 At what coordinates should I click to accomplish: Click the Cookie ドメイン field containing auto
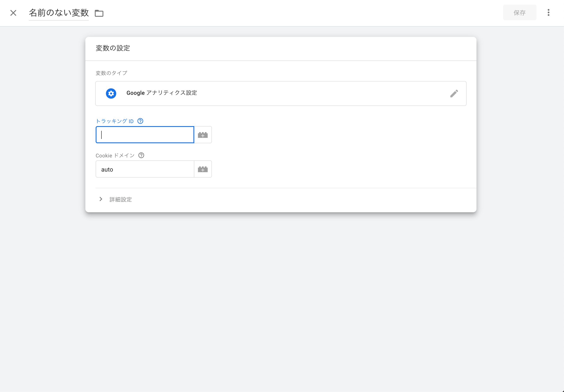pyautogui.click(x=145, y=169)
